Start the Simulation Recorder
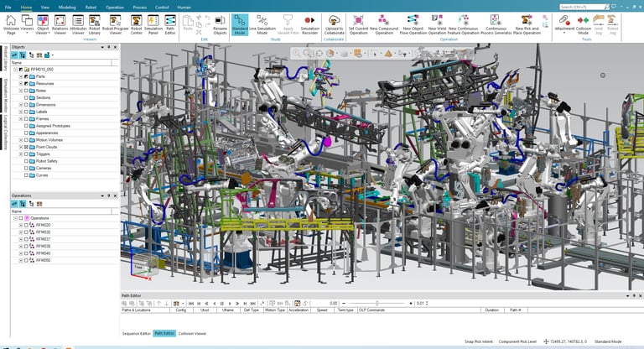This screenshot has width=644, height=349. [309, 24]
